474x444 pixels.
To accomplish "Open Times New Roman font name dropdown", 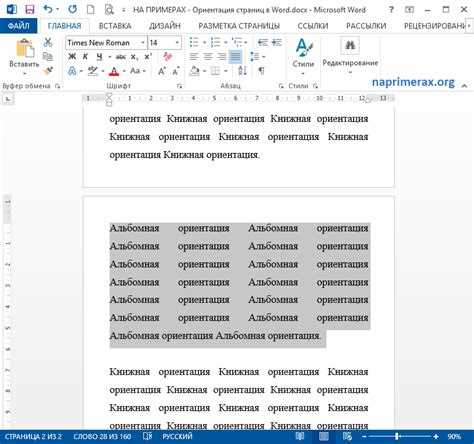I will click(142, 43).
